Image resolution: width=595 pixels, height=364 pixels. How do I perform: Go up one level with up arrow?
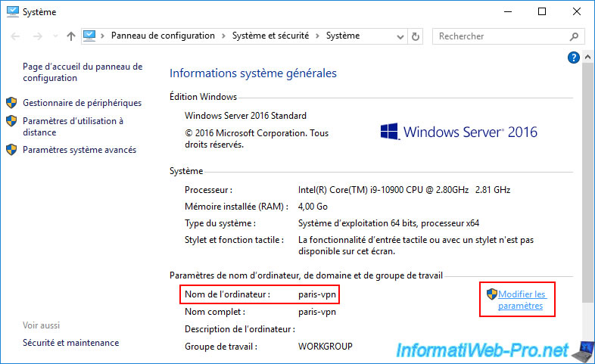pyautogui.click(x=70, y=36)
